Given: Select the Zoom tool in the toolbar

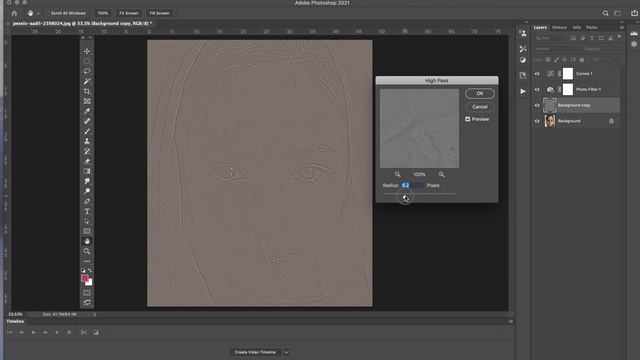Looking at the screenshot, I should (87, 251).
